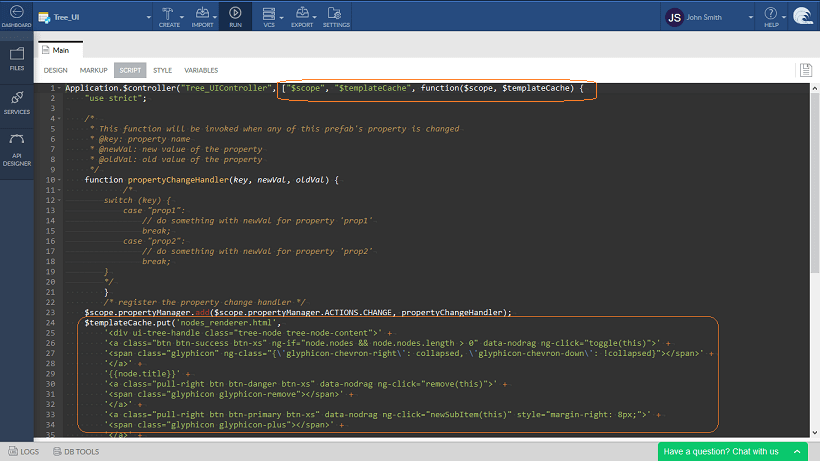
Task: Click the document icon right of tabs
Action: point(805,70)
